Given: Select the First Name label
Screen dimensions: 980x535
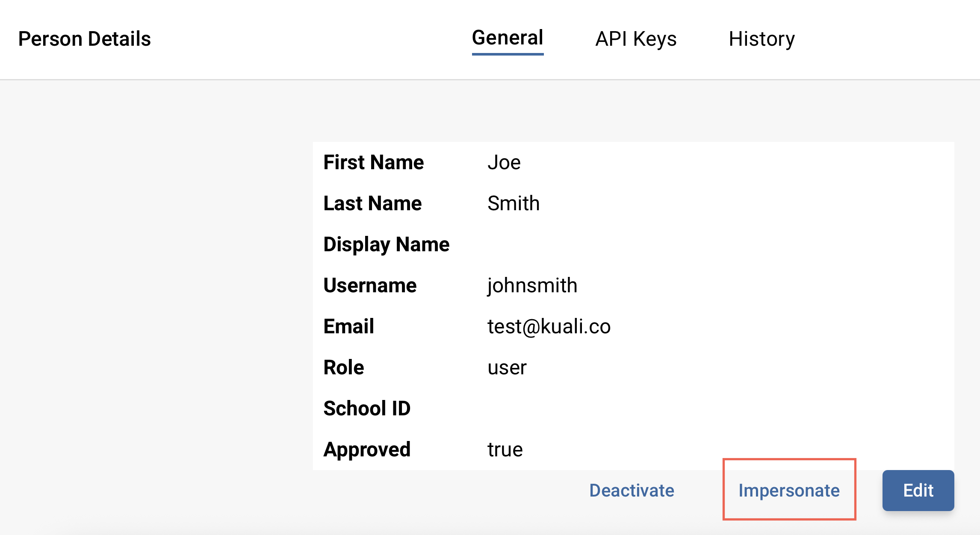Looking at the screenshot, I should (x=373, y=162).
